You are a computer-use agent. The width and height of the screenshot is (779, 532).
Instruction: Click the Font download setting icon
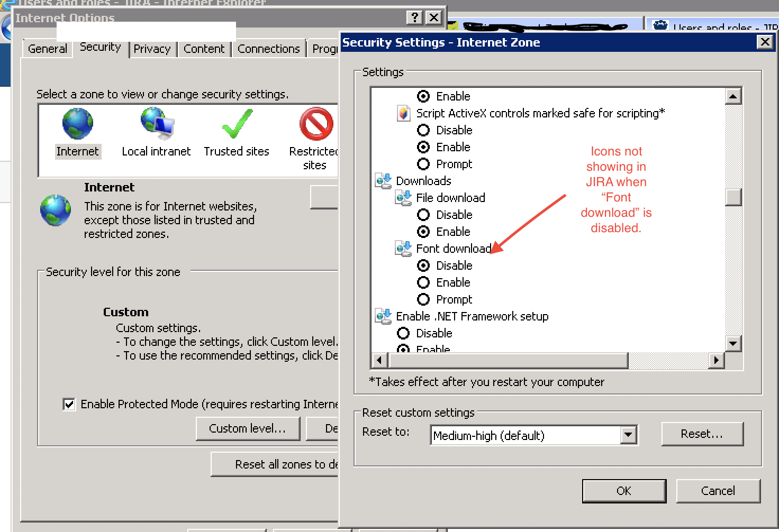403,248
